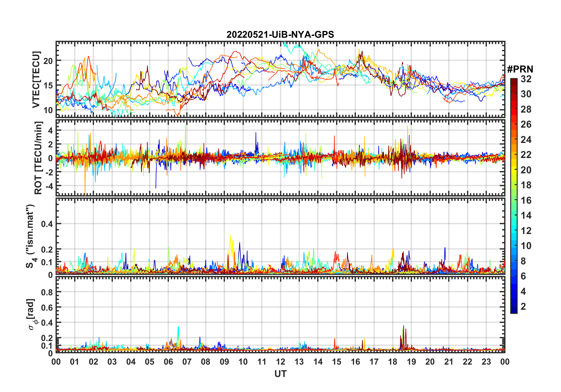The width and height of the screenshot is (561, 392).
Task: Click PRN colorbar label 2
Action: coord(523,307)
